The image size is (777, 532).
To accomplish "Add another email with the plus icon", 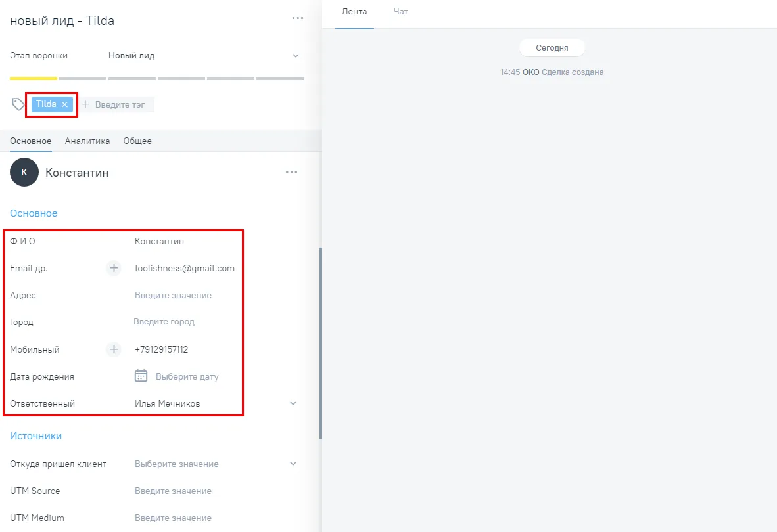I will pyautogui.click(x=114, y=268).
